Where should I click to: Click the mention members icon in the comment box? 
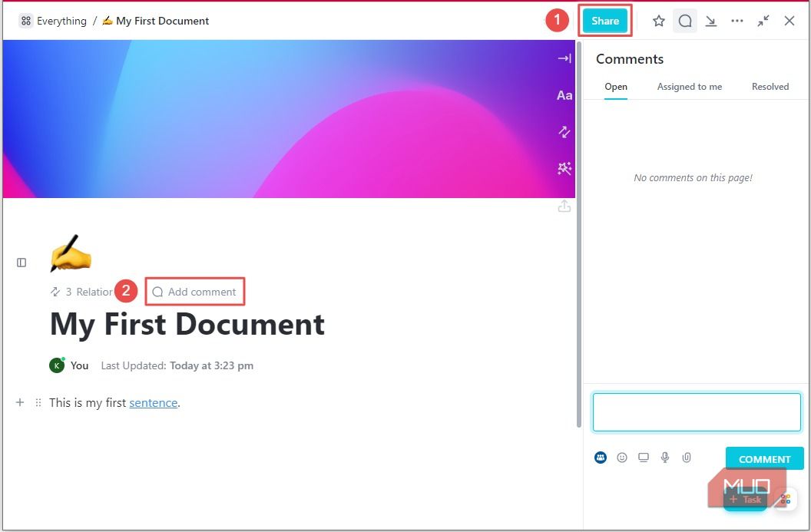(x=600, y=457)
